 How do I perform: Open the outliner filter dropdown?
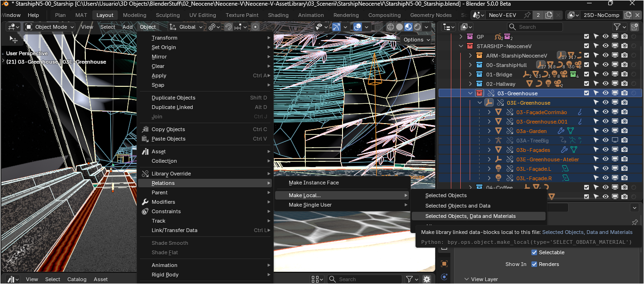point(620,27)
